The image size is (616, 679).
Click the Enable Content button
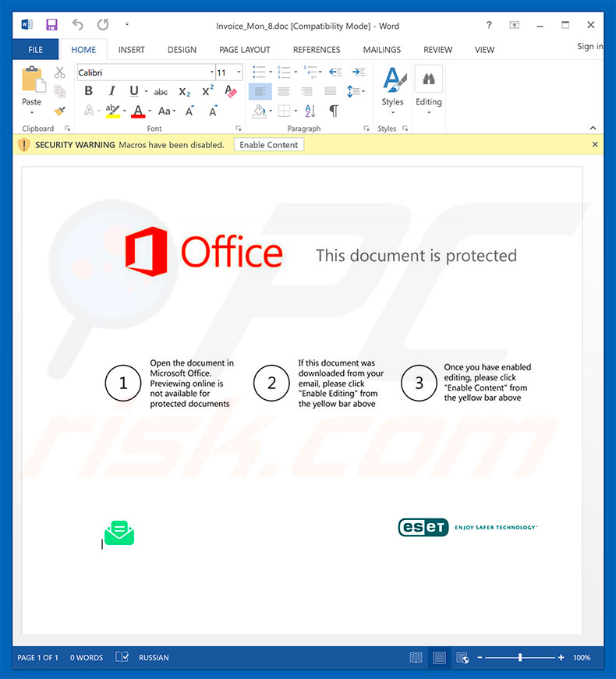268,145
